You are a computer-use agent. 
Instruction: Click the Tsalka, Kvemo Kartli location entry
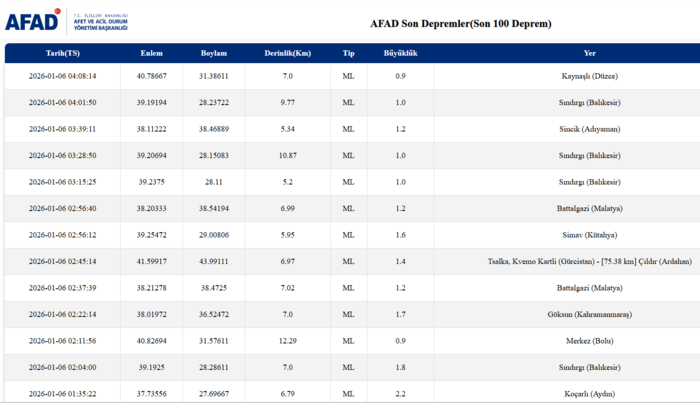click(590, 261)
